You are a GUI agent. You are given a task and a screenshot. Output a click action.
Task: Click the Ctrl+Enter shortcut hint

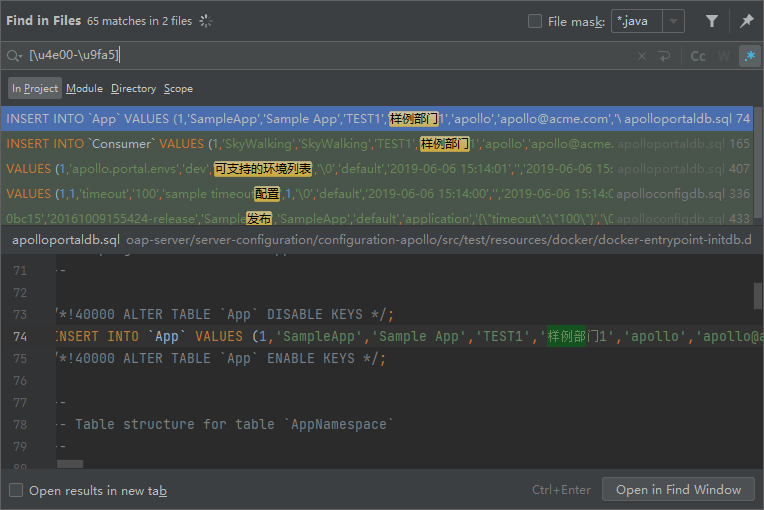pos(561,490)
